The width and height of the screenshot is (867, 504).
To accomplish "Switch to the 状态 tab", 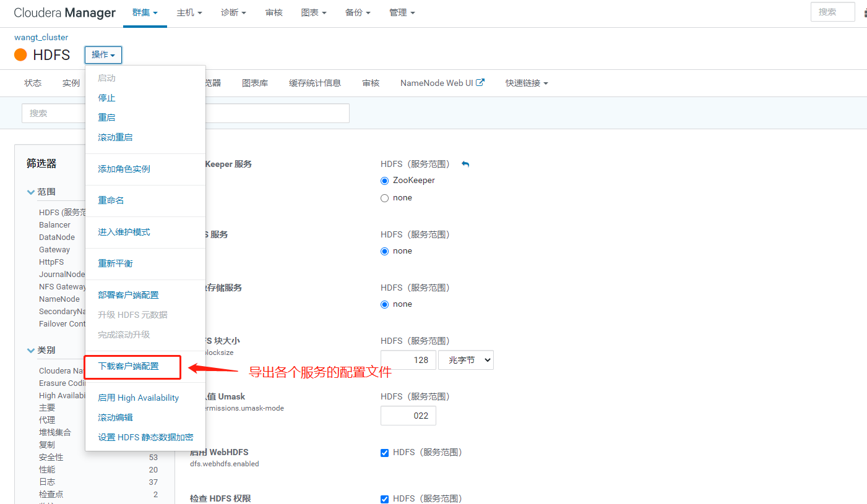I will click(x=33, y=83).
